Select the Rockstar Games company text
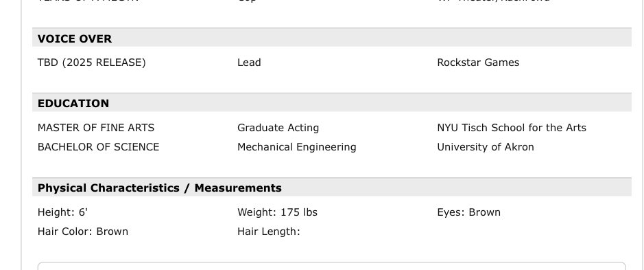Viewport: 644px width, 270px height. click(478, 63)
